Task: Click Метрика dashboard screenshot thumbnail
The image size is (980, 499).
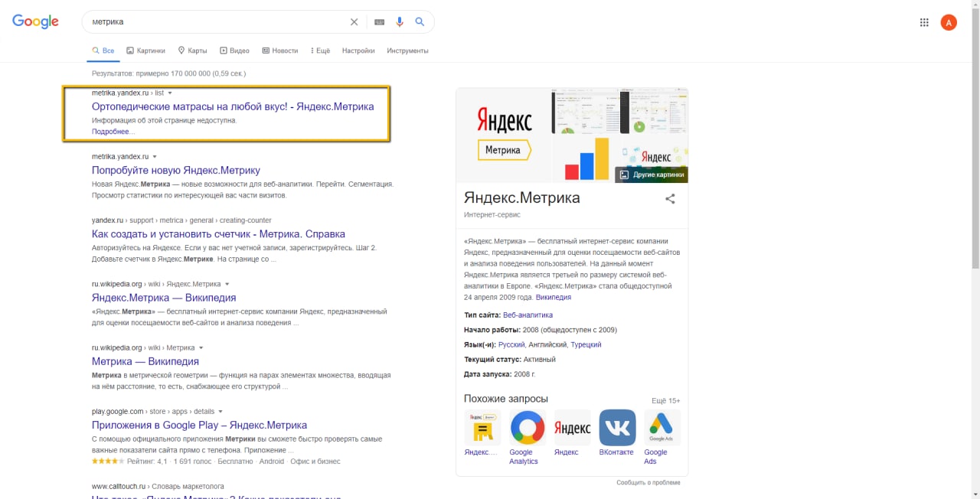Action: (x=585, y=111)
